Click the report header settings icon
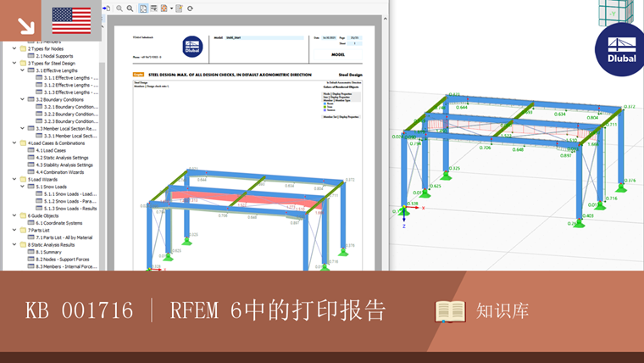The height and width of the screenshot is (363, 644). (x=153, y=8)
